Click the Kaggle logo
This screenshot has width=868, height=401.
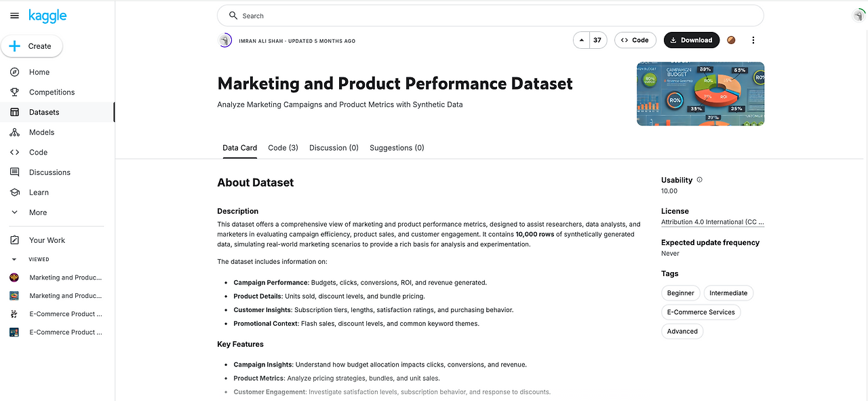pyautogui.click(x=47, y=16)
